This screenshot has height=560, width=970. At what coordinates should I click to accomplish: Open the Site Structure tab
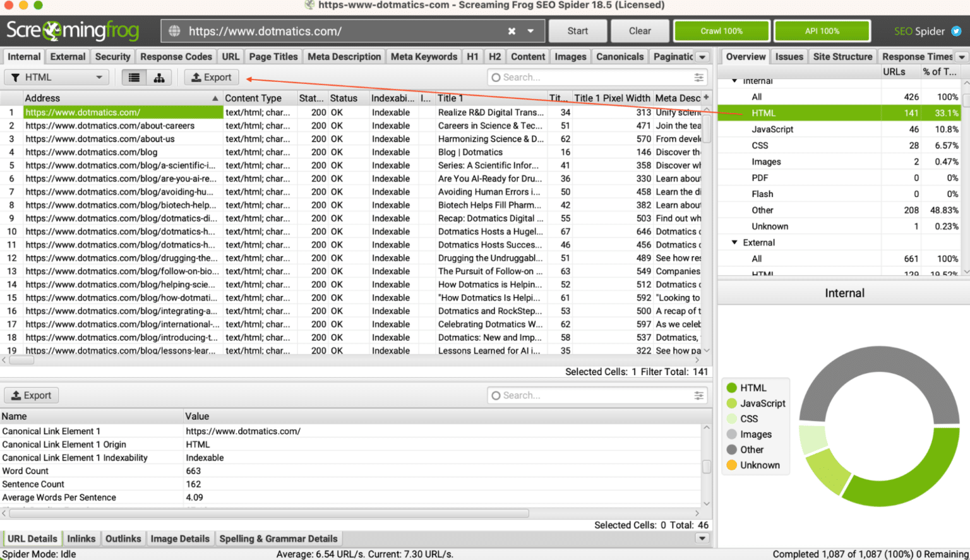coord(842,57)
